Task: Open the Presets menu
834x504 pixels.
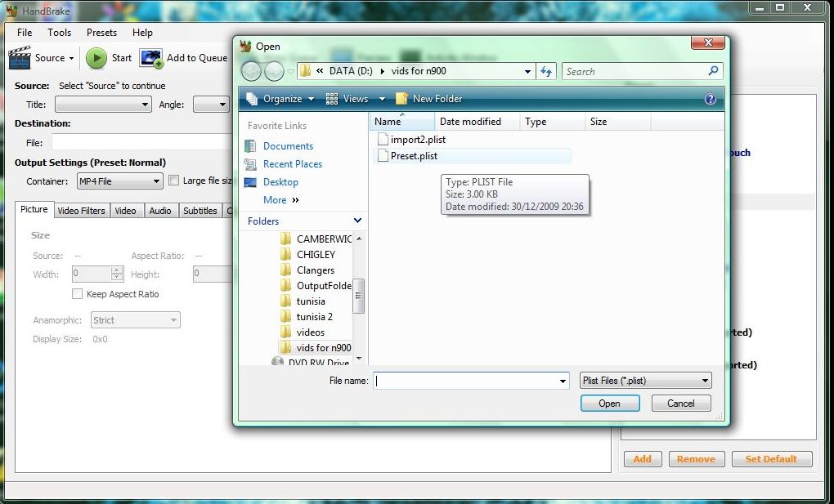Action: pos(101,33)
